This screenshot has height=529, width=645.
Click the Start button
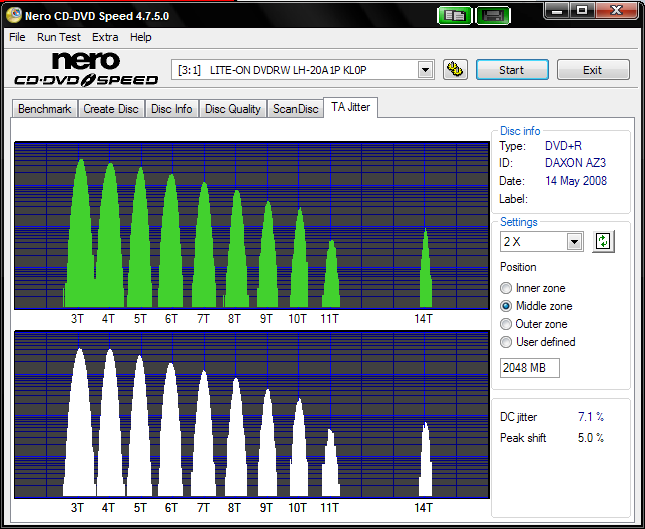[x=512, y=70]
